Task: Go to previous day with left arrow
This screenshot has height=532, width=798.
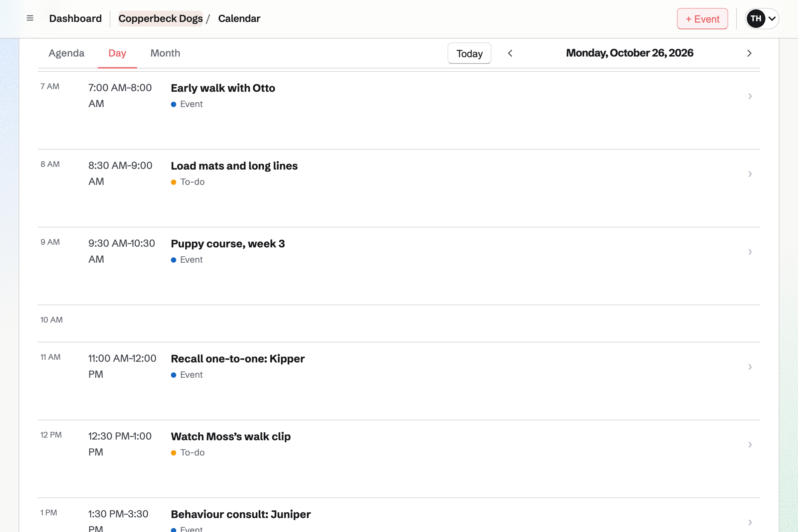Action: (510, 53)
